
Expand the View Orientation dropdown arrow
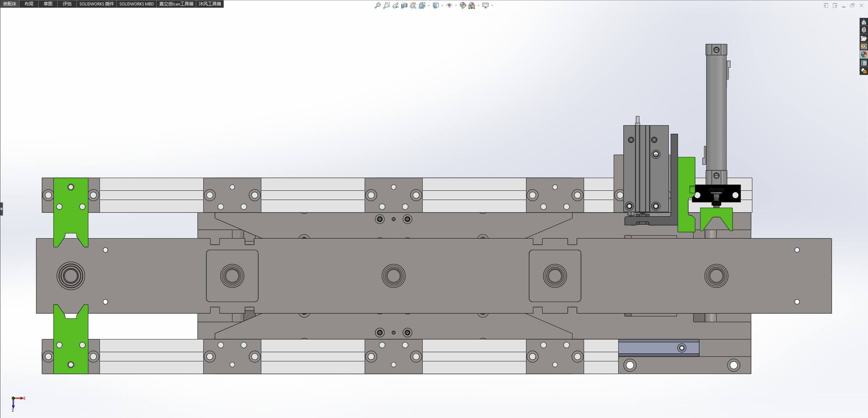pos(429,5)
